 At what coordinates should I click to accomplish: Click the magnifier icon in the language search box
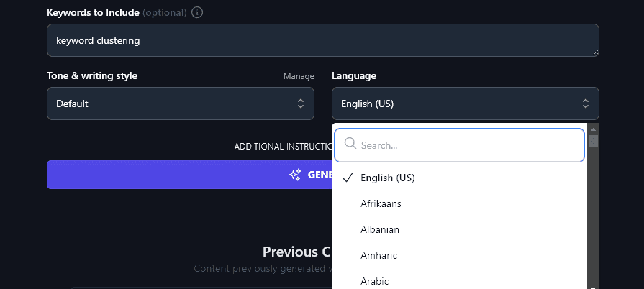click(x=350, y=144)
